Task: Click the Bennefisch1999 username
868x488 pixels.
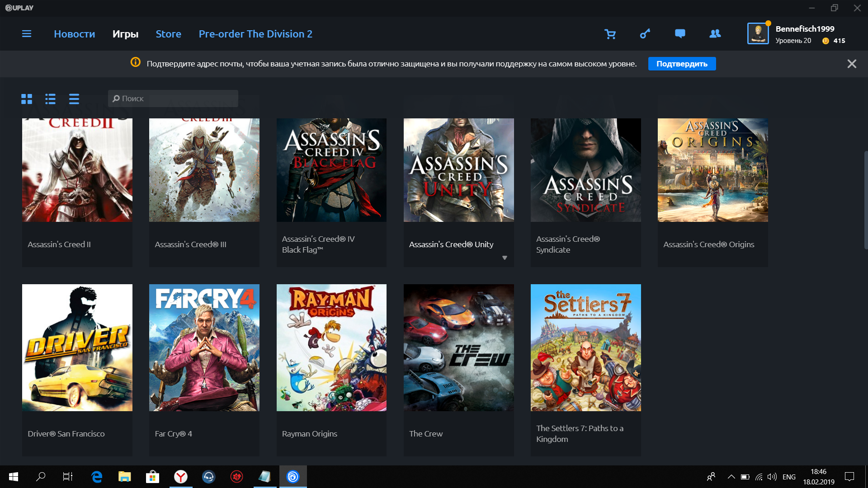Action: coord(805,29)
